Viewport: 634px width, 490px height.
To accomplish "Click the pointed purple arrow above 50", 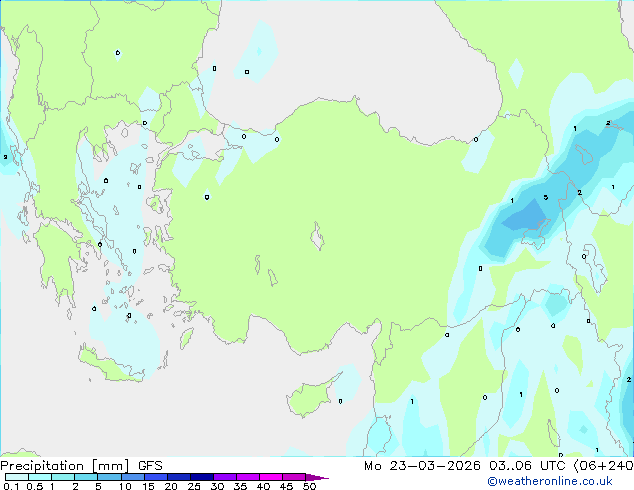I will (317, 477).
